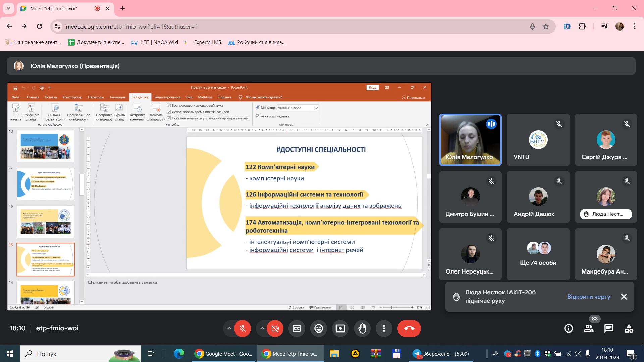Dismiss the raised hand notification

click(x=624, y=297)
